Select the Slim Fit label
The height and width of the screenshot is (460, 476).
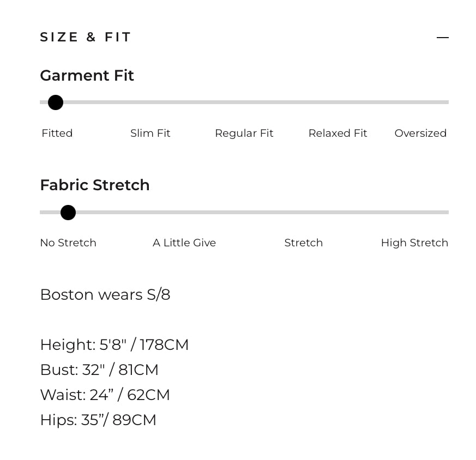pyautogui.click(x=150, y=133)
